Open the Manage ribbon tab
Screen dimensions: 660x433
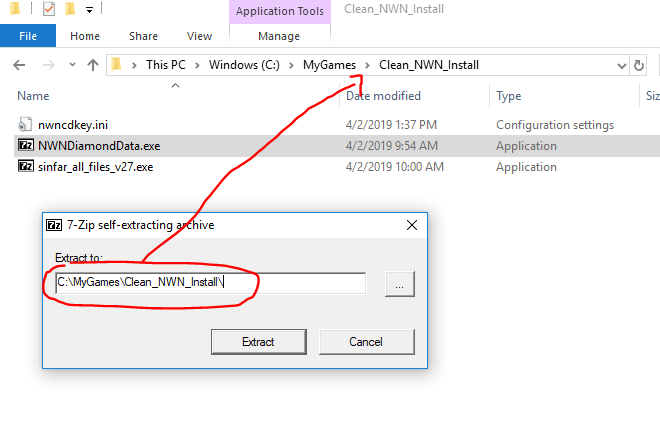coord(279,36)
